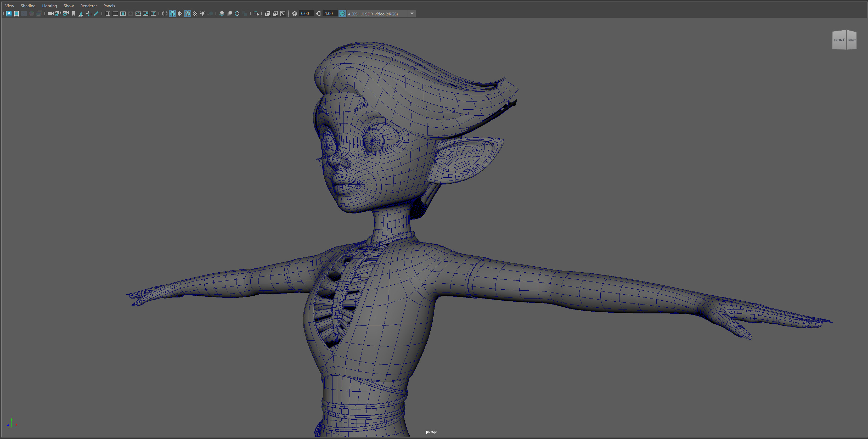The height and width of the screenshot is (439, 868).
Task: Click the Depth of Field icon
Action: point(245,14)
